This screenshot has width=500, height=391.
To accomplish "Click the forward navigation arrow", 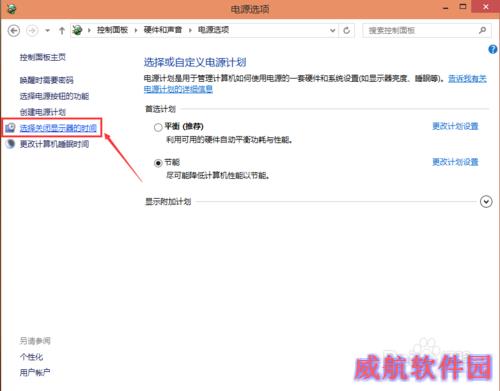I will pos(32,31).
